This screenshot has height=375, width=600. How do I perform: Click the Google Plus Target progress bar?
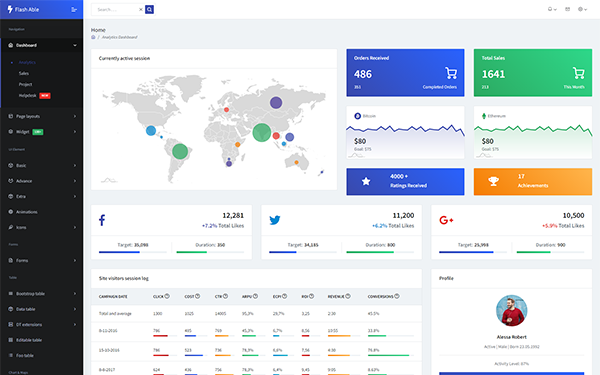tap(473, 252)
